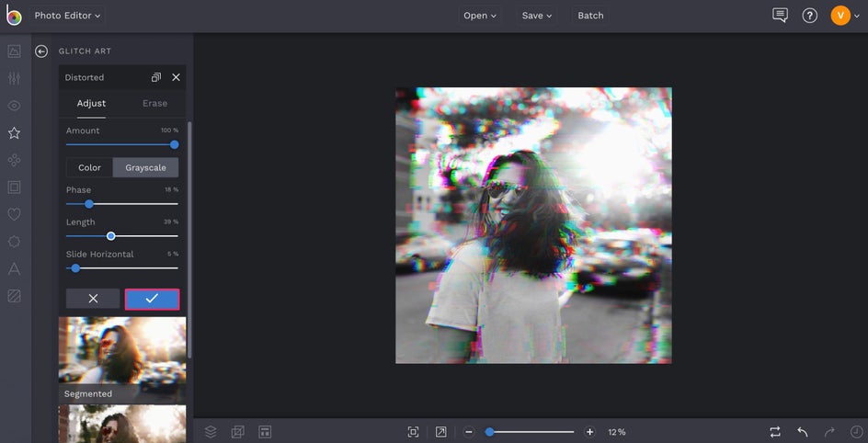Open the feedback chat bubble icon
The height and width of the screenshot is (443, 868).
pyautogui.click(x=780, y=16)
